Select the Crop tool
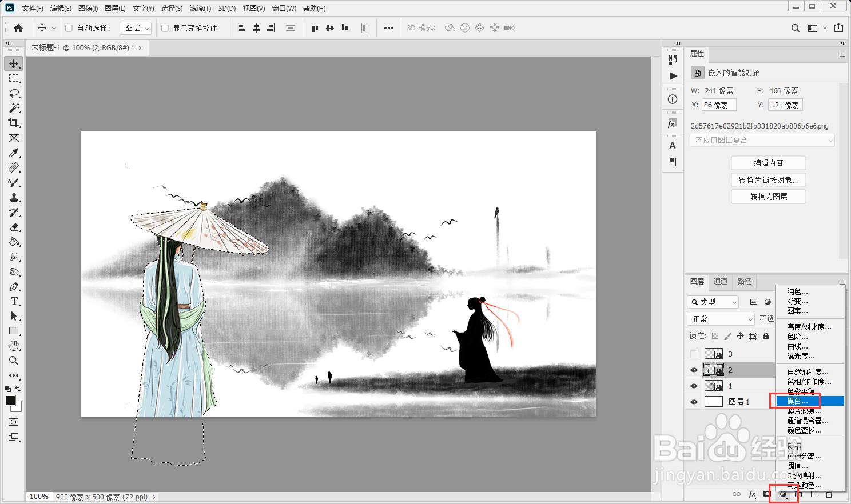The height and width of the screenshot is (504, 851). click(14, 123)
